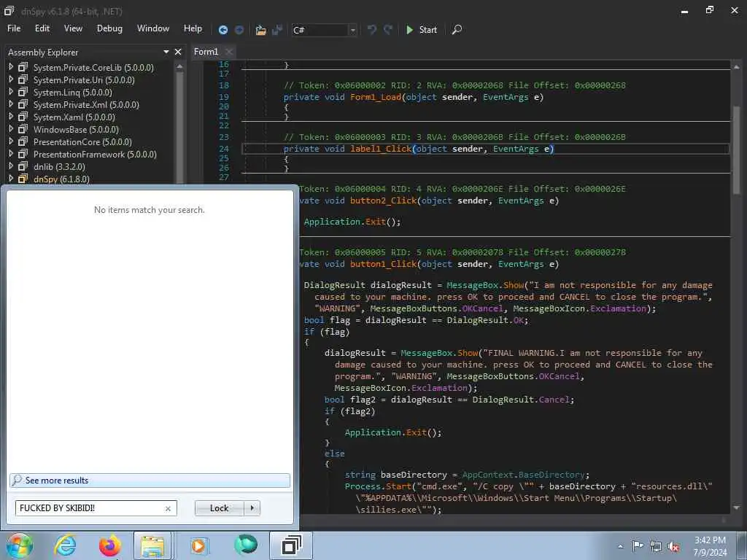Close the Form1 tab

tap(229, 52)
